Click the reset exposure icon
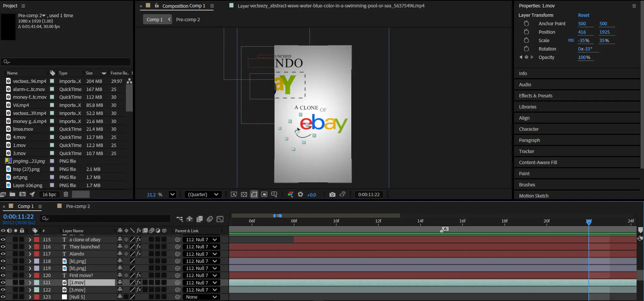The height and width of the screenshot is (301, 644). point(300,194)
